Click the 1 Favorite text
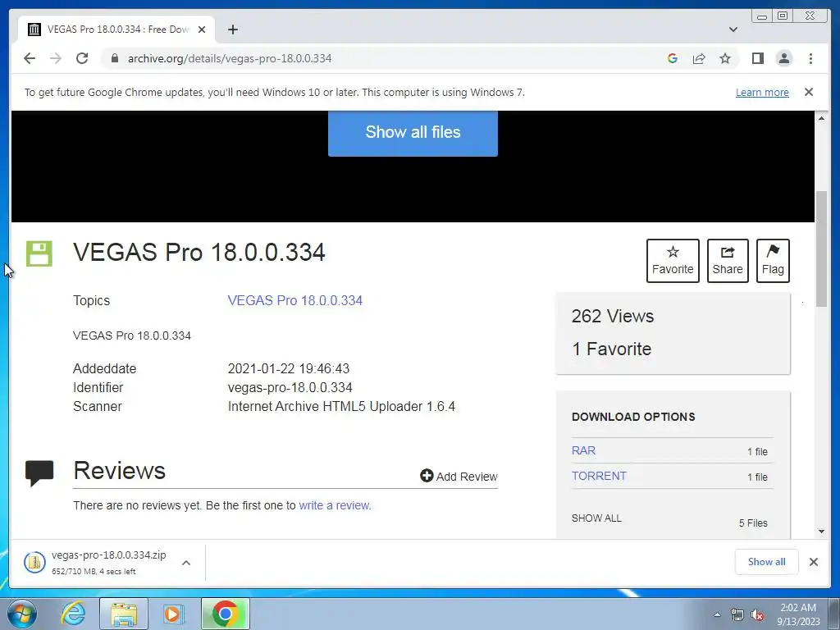 point(611,349)
